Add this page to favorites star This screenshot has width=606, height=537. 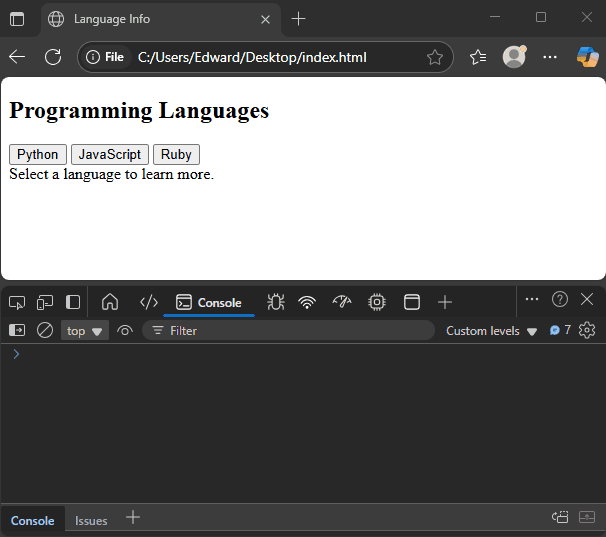click(x=435, y=57)
